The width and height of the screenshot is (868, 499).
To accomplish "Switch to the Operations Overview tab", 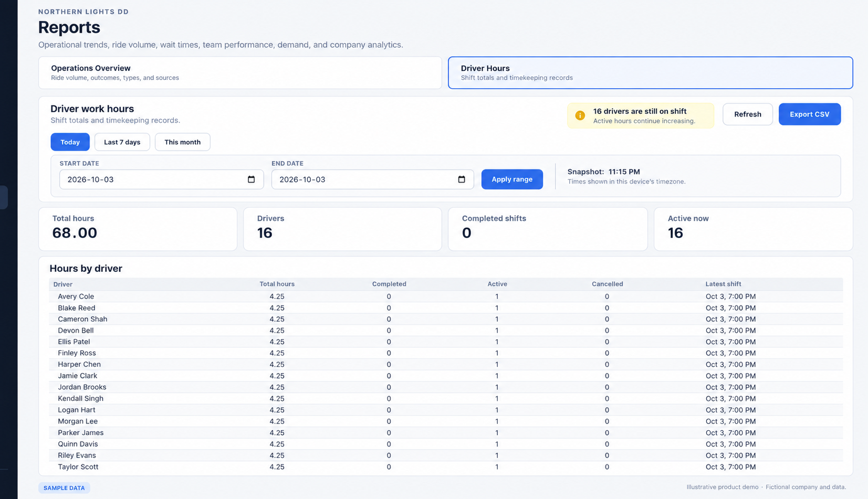I will tap(240, 72).
